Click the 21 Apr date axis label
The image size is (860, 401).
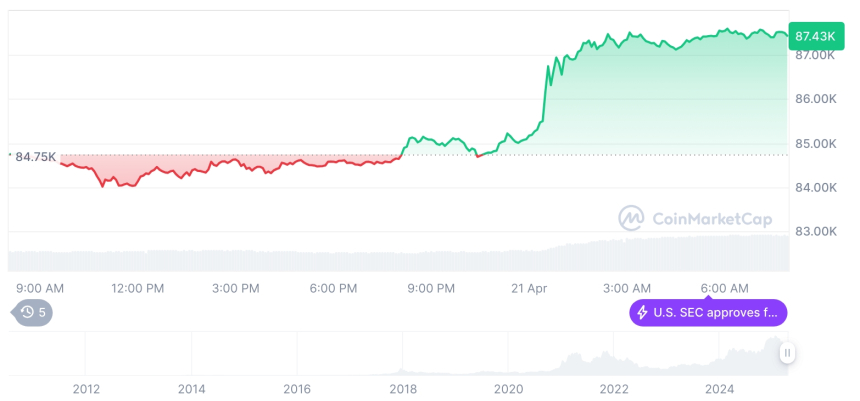[x=529, y=288]
